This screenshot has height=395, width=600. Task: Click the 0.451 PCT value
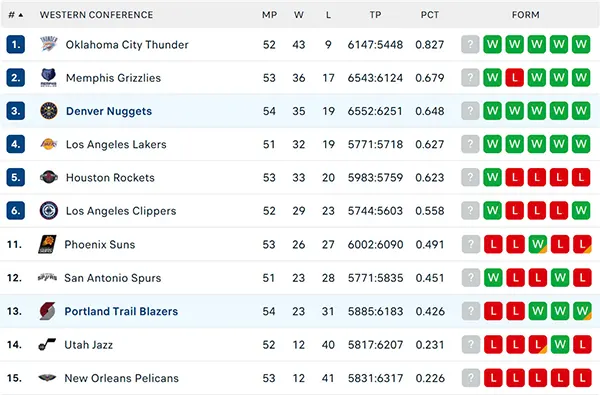tap(430, 278)
